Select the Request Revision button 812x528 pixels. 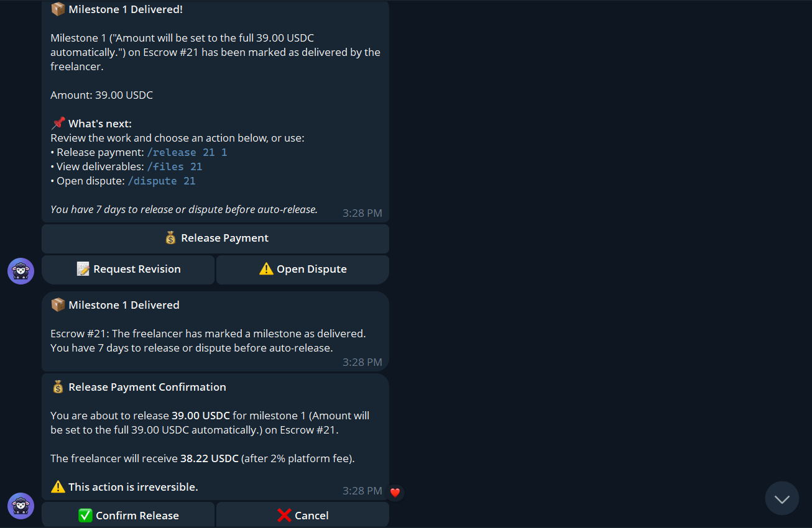pos(128,270)
